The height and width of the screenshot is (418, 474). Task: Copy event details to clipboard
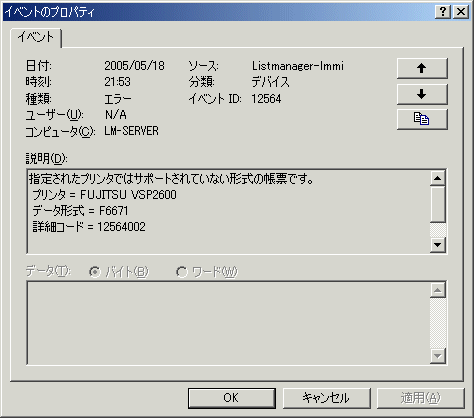pyautogui.click(x=422, y=119)
